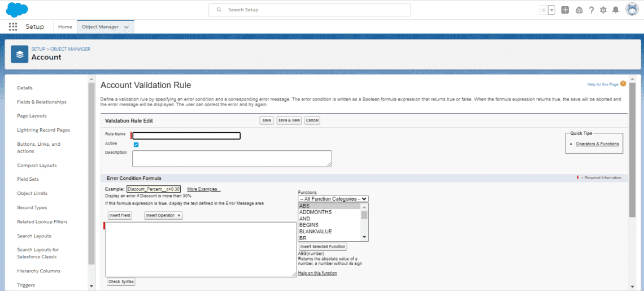Open Details in the sidebar
Viewport: 644px width, 291px height.
(25, 88)
